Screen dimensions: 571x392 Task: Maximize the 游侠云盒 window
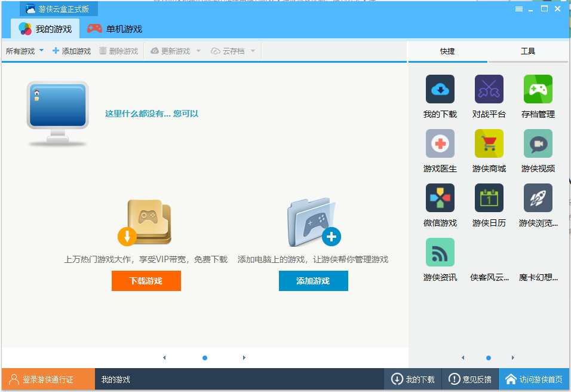tap(544, 9)
